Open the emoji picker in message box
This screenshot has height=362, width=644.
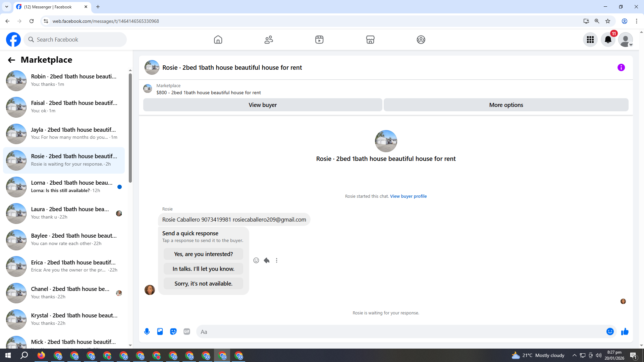click(x=610, y=331)
